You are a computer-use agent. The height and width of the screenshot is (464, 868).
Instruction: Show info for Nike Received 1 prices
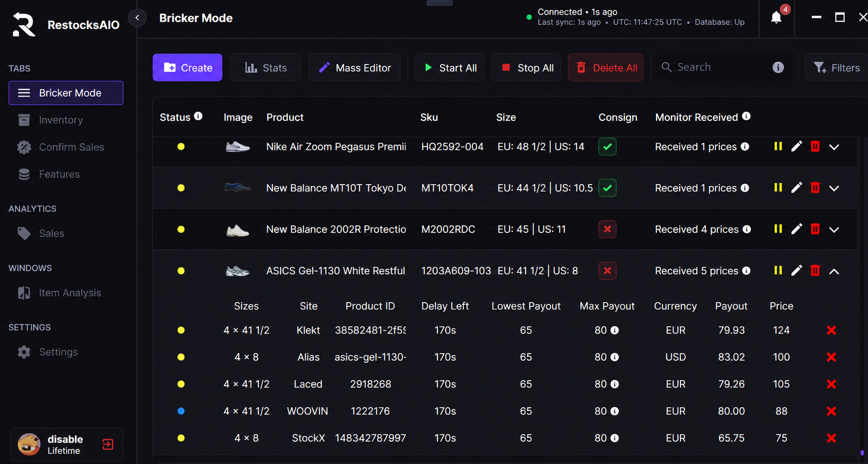tap(745, 146)
